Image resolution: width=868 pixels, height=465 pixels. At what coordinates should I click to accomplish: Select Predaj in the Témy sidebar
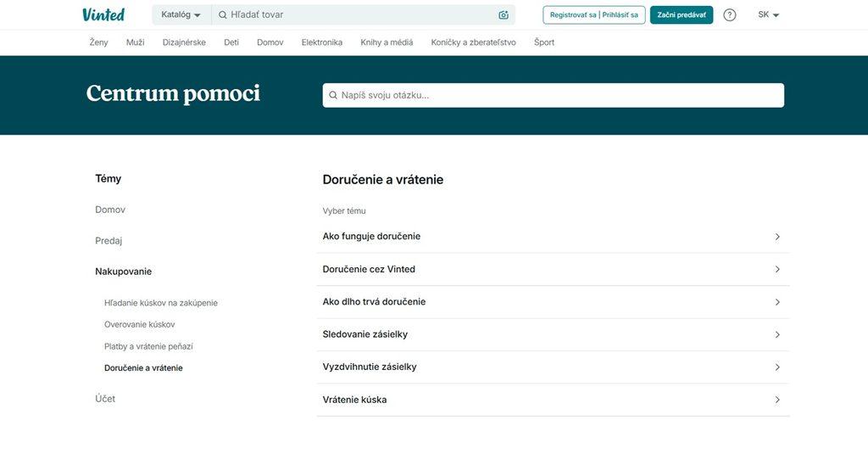(108, 240)
